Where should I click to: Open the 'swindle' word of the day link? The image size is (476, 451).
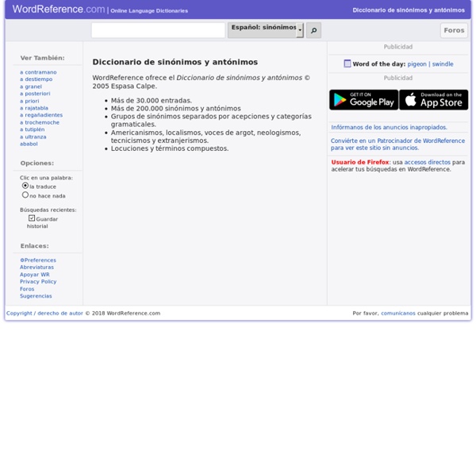click(x=443, y=64)
